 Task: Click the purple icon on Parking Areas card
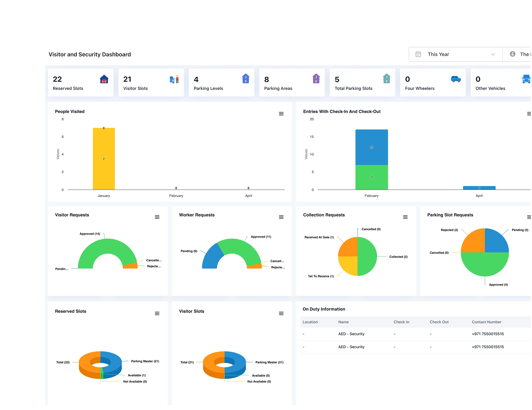(316, 79)
